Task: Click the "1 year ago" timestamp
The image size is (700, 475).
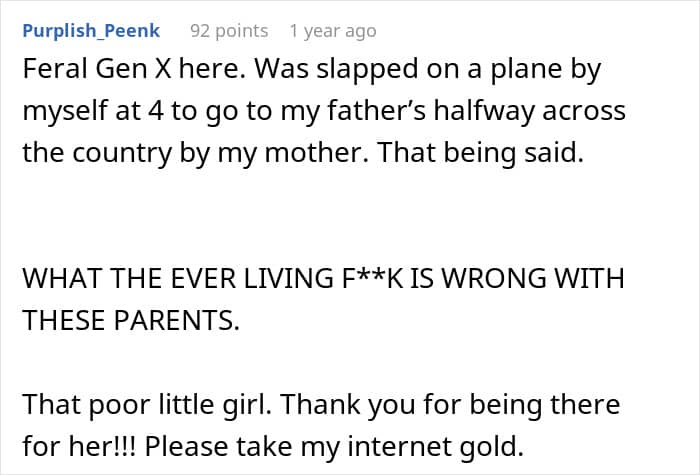Action: coord(332,31)
